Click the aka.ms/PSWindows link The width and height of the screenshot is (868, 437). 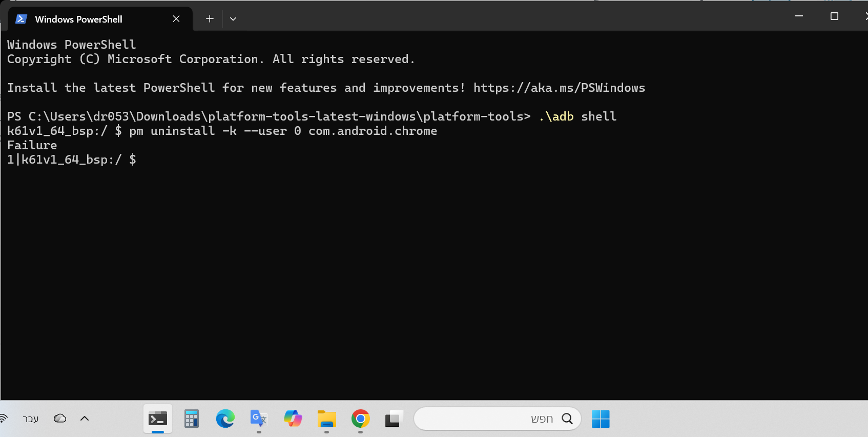[559, 88]
